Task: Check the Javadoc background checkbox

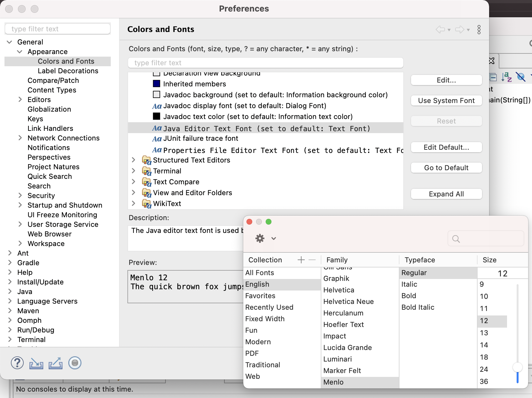Action: pyautogui.click(x=157, y=94)
